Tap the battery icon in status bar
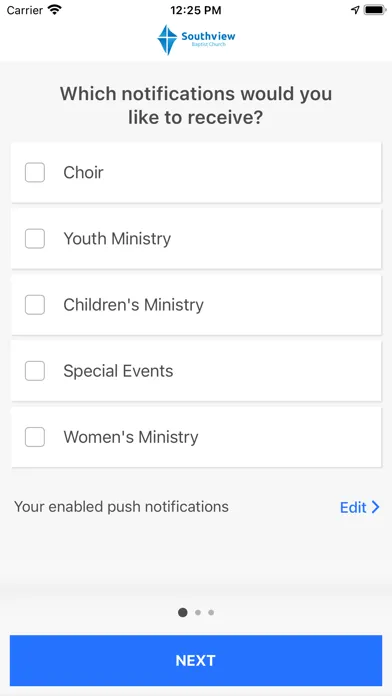The width and height of the screenshot is (392, 696). tap(375, 10)
